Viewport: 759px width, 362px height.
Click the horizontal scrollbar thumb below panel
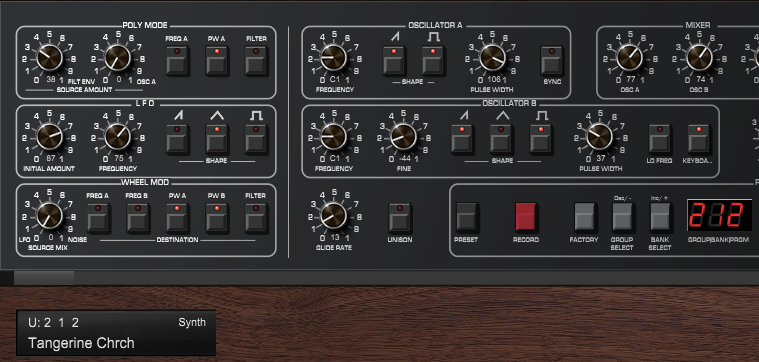tap(44, 278)
